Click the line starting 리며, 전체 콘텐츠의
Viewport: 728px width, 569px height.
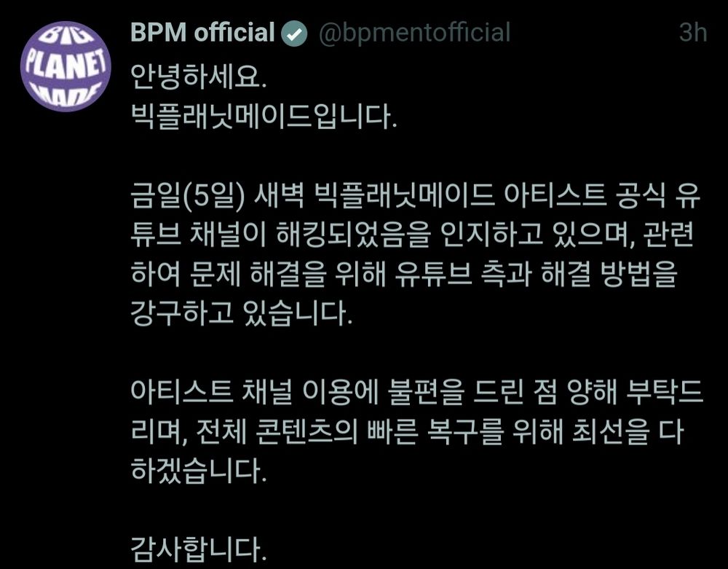coord(408,431)
